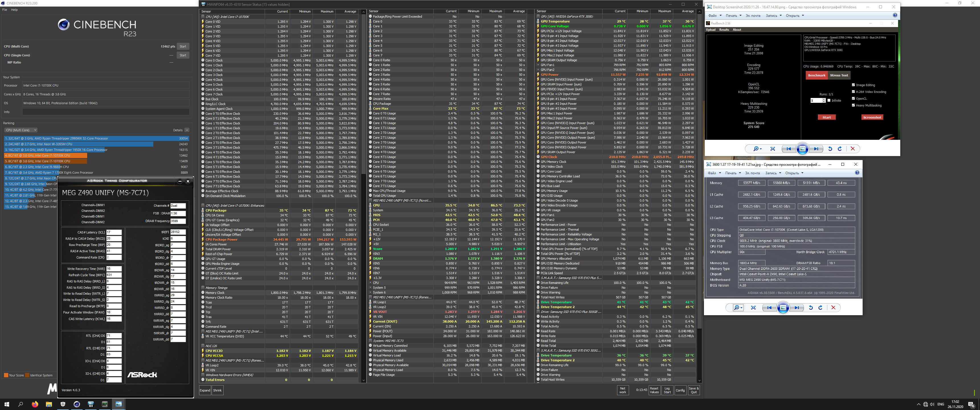This screenshot has width=980, height=410.
Task: Click Reset Values in HWiNFO
Action: (x=654, y=390)
